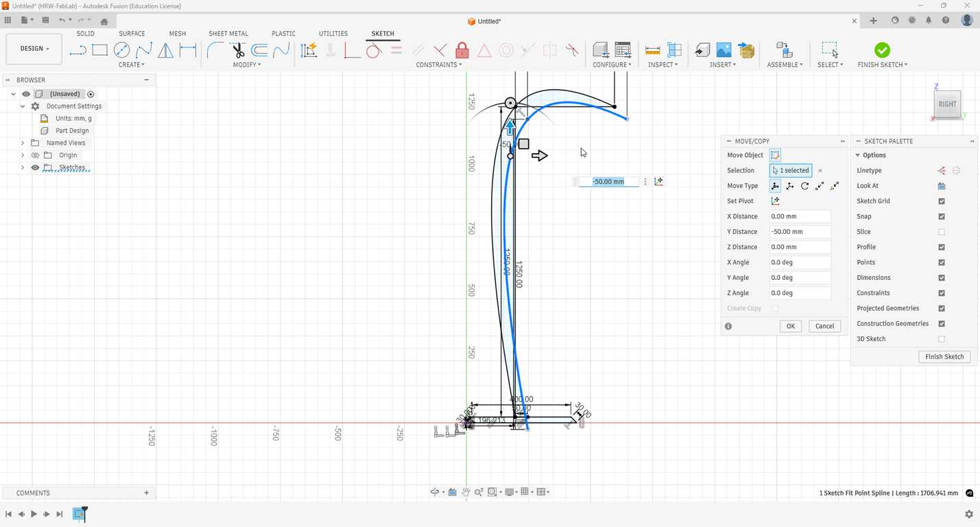
Task: Toggle visibility of the Sketches folder
Action: coord(35,167)
